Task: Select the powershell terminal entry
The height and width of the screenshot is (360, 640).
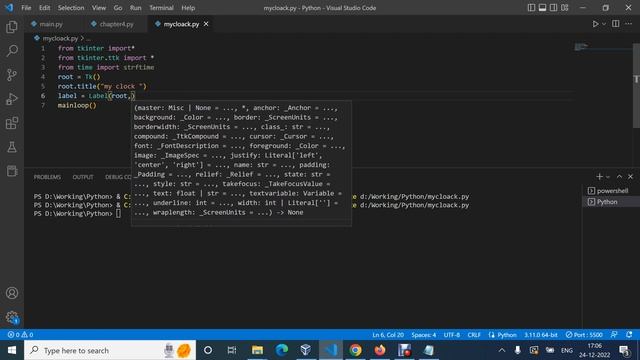Action: tap(611, 191)
